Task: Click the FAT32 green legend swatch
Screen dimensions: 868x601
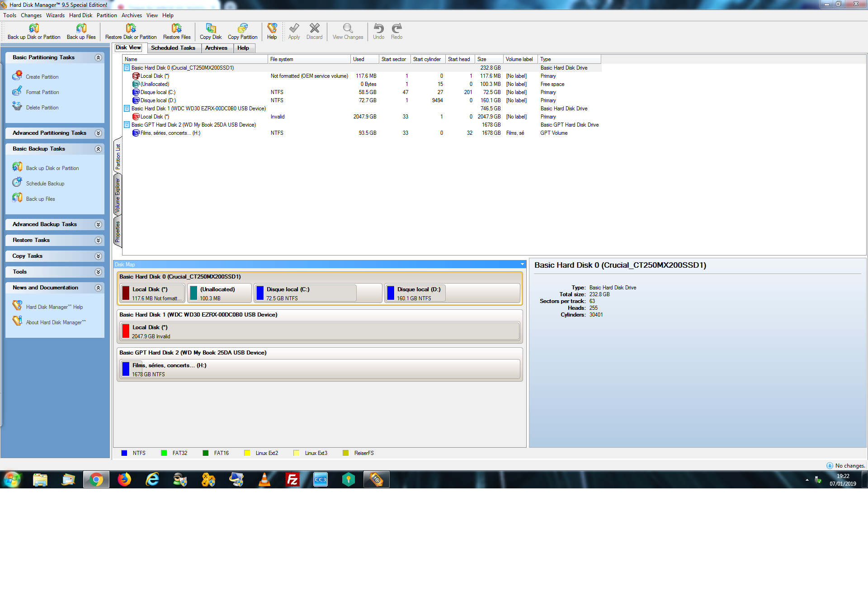Action: pos(164,453)
